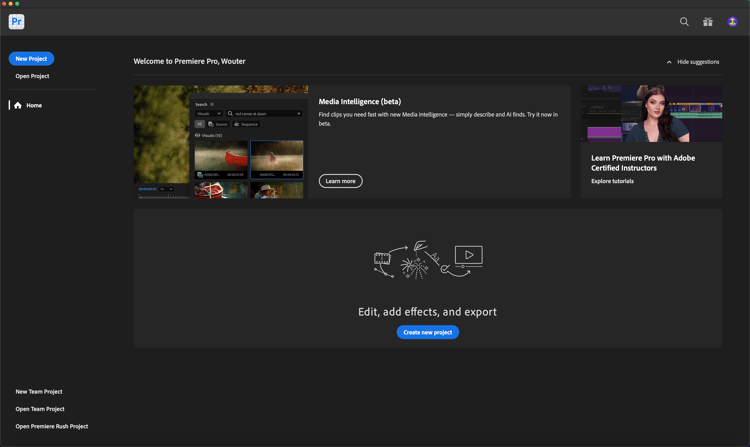Open the search magnifier icon
Image resolution: width=750 pixels, height=447 pixels.
pos(684,22)
